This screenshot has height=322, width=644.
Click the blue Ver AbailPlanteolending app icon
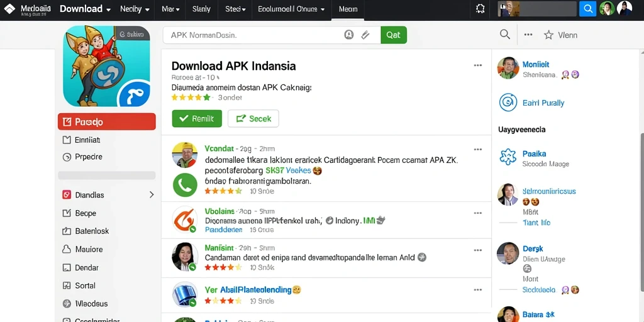(185, 294)
